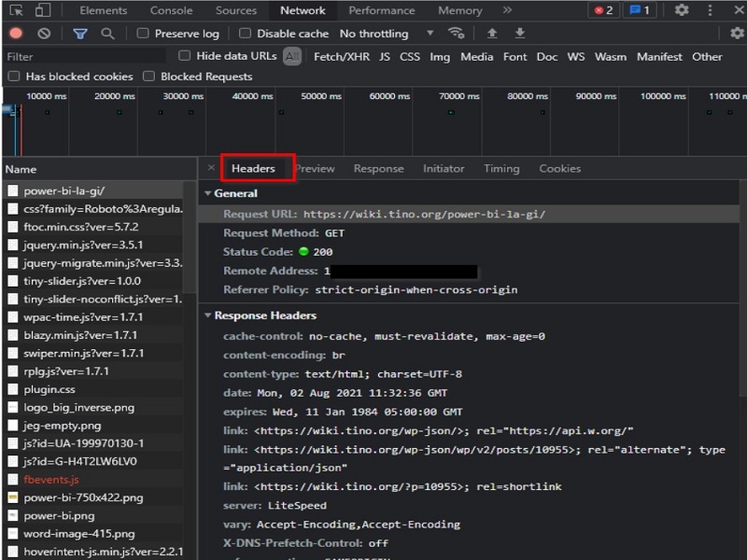The image size is (747, 560).
Task: Export HAR file download arrow
Action: [520, 33]
